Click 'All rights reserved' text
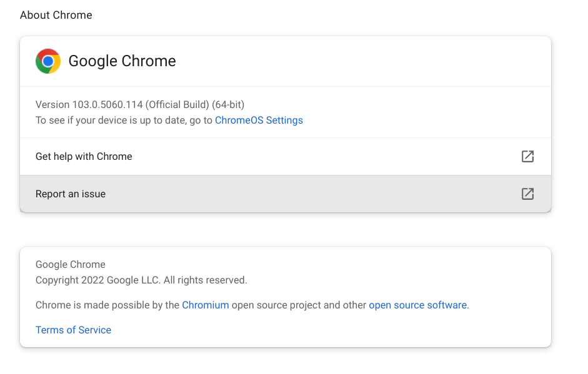The height and width of the screenshot is (374, 588). 206,280
